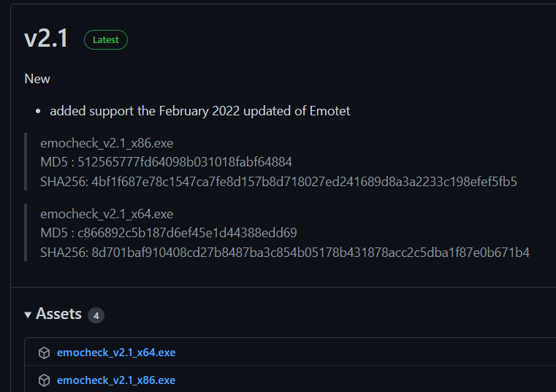
Task: Click the package icon beside emocheck_v2.1_x86.exe
Action: (x=44, y=380)
